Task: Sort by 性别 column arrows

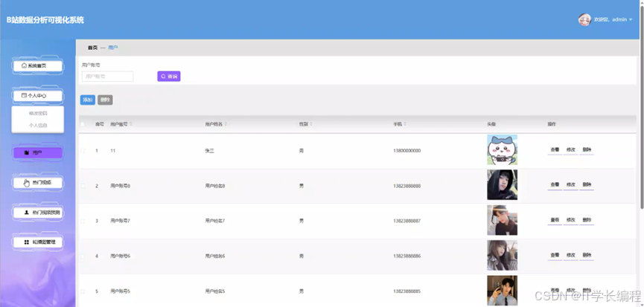Action: (311, 124)
